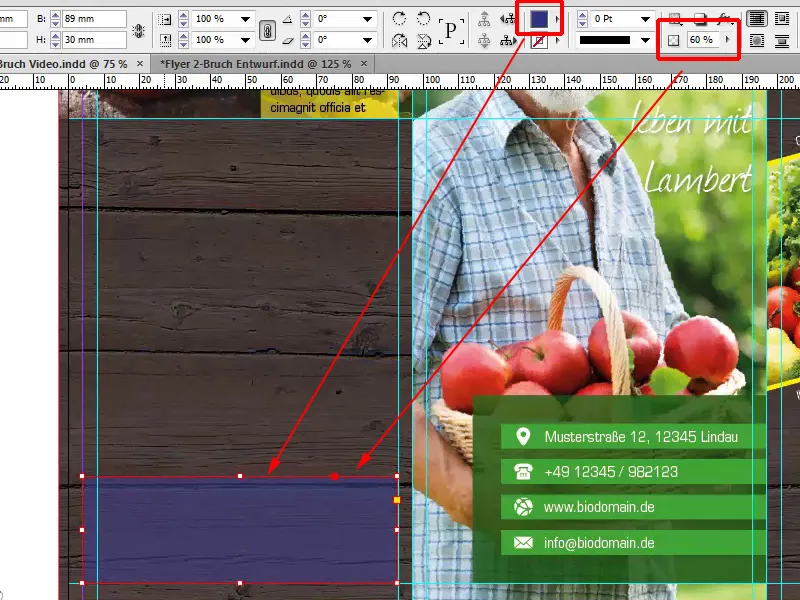Select previous object in group
Viewport: 800px width, 600px height.
(x=507, y=19)
